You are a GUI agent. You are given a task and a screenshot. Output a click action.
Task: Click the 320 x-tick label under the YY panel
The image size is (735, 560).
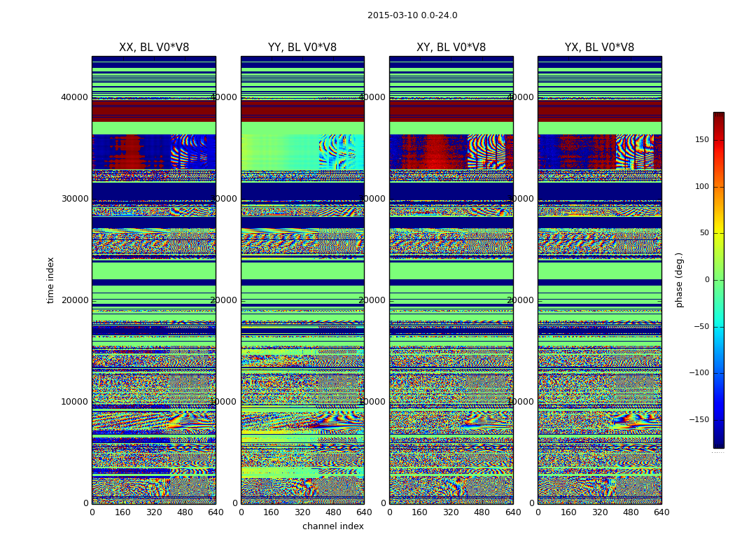point(302,512)
